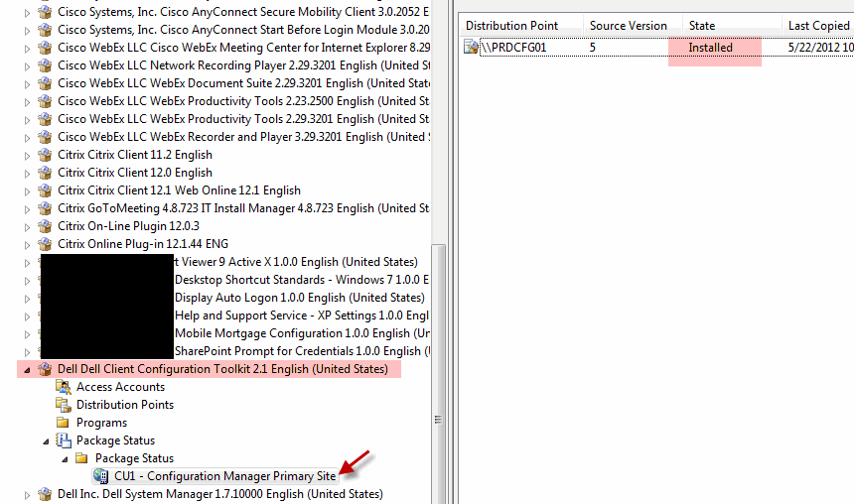Click package icon for Citrix Online Plug-in 12.1.44 ENG
Image resolution: width=854 pixels, height=504 pixels.
tap(45, 244)
